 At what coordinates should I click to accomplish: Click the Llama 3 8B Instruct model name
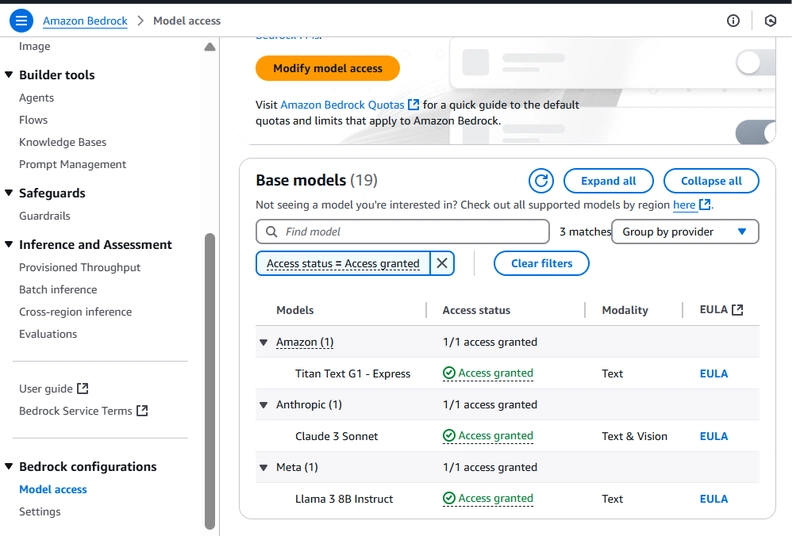344,499
